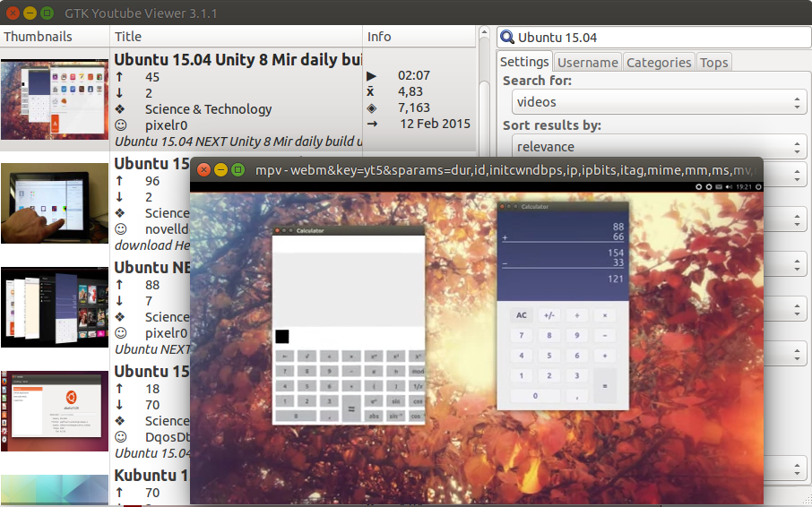Image resolution: width=812 pixels, height=507 pixels.
Task: Click the mail envelope icon in video's panel
Action: coord(719,186)
